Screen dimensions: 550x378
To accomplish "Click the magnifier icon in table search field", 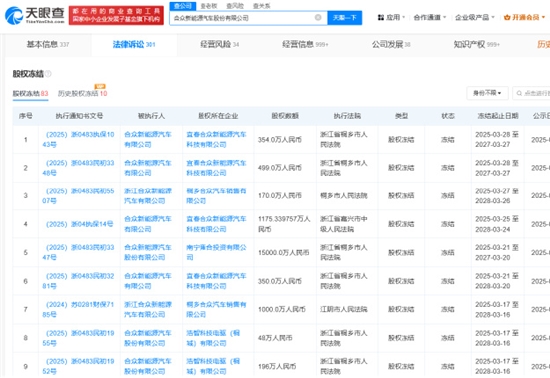I will pyautogui.click(x=519, y=93).
